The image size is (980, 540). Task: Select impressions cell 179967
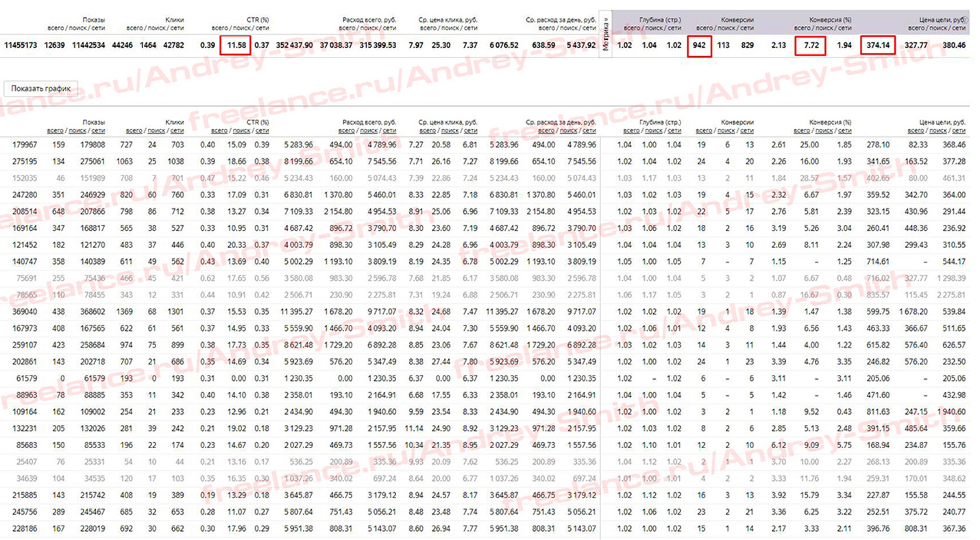pyautogui.click(x=25, y=145)
